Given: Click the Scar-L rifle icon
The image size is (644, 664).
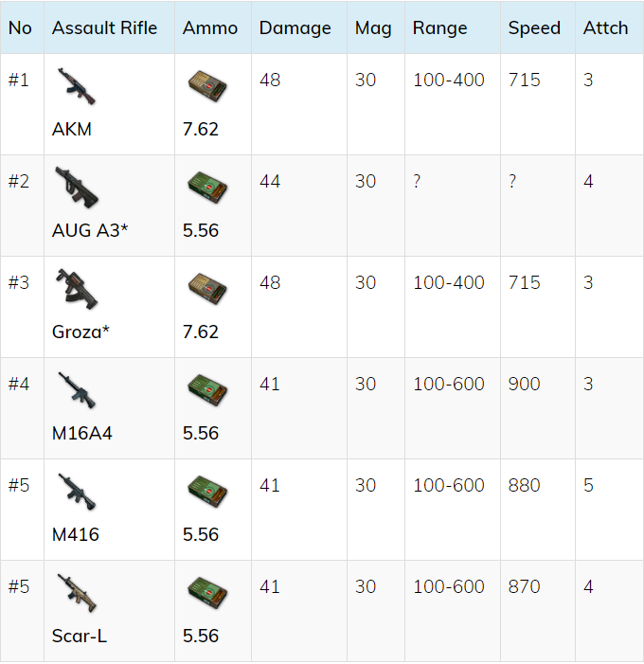Looking at the screenshot, I should tap(76, 593).
